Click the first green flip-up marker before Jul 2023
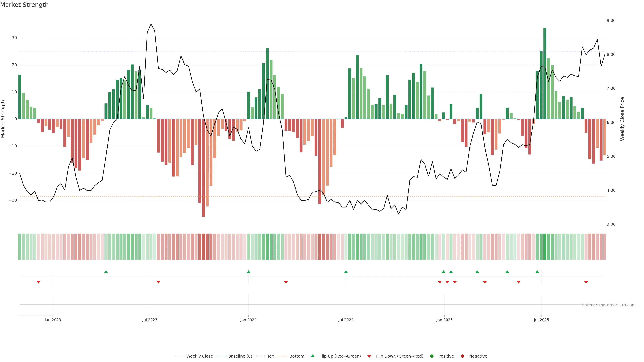The height and width of the screenshot is (362, 644). pyautogui.click(x=106, y=272)
